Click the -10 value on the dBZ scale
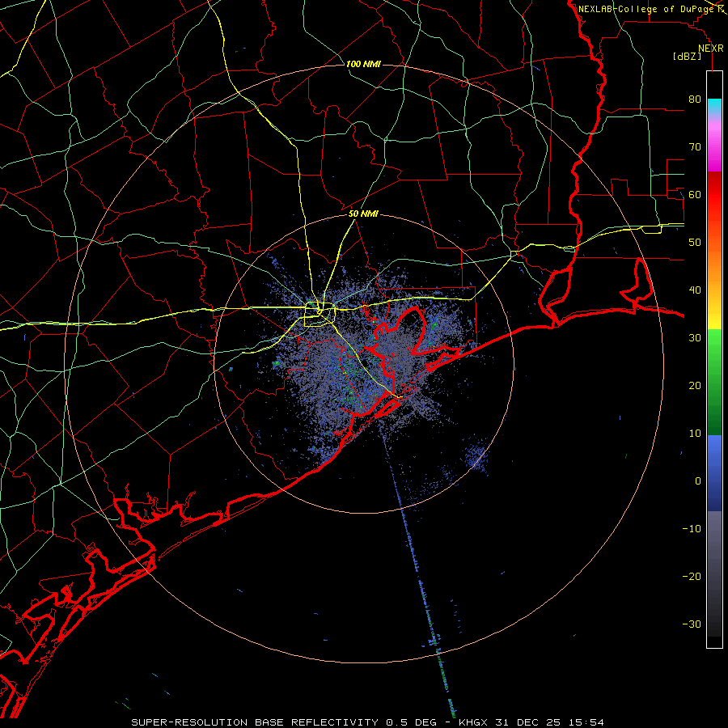This screenshot has height=728, width=728. 692,528
